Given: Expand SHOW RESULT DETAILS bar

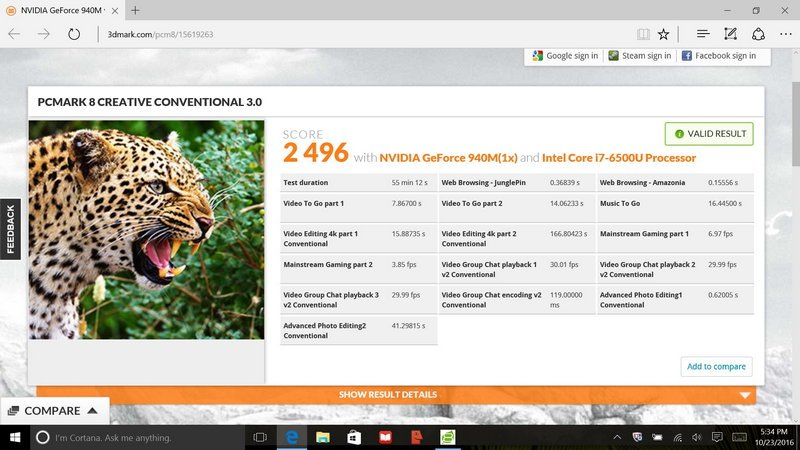Looking at the screenshot, I should (395, 395).
